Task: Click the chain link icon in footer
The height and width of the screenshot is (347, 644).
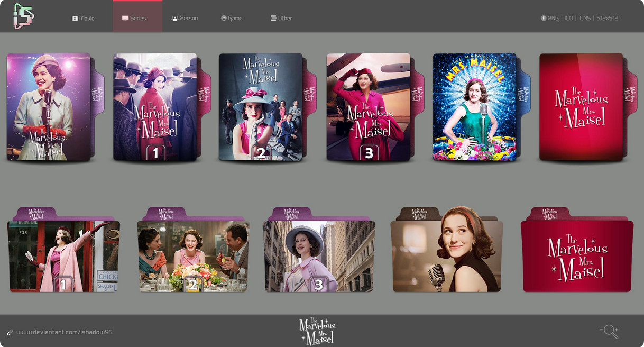Action: tap(10, 333)
